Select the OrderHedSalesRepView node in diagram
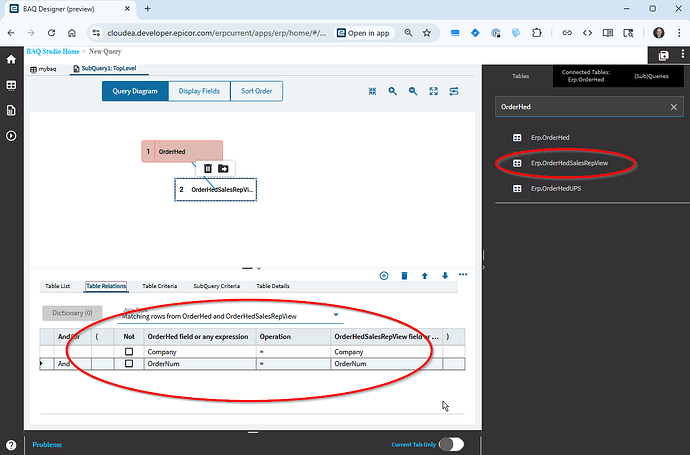Image resolution: width=690 pixels, height=455 pixels. (x=216, y=190)
